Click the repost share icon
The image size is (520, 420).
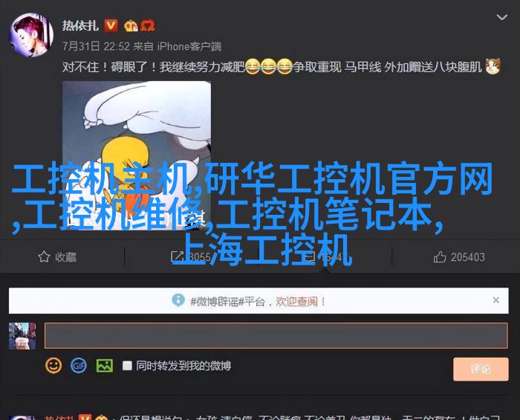tap(177, 256)
